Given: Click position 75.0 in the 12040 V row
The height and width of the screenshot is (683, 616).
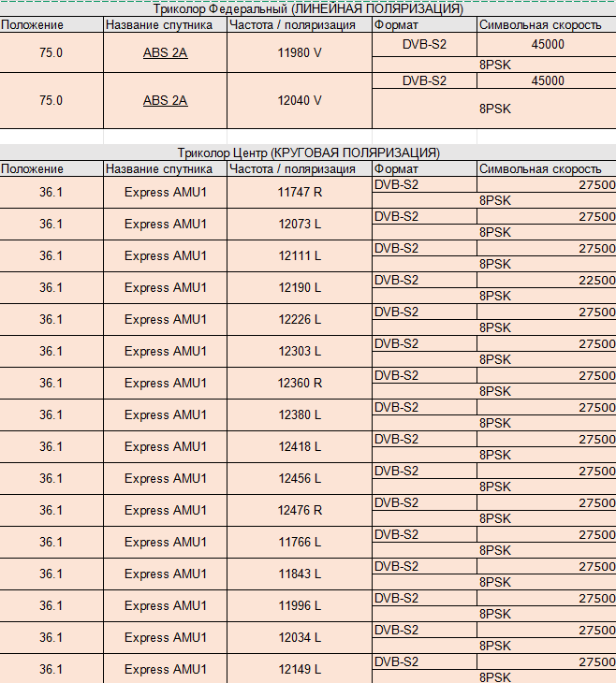Looking at the screenshot, I should click(x=51, y=101).
